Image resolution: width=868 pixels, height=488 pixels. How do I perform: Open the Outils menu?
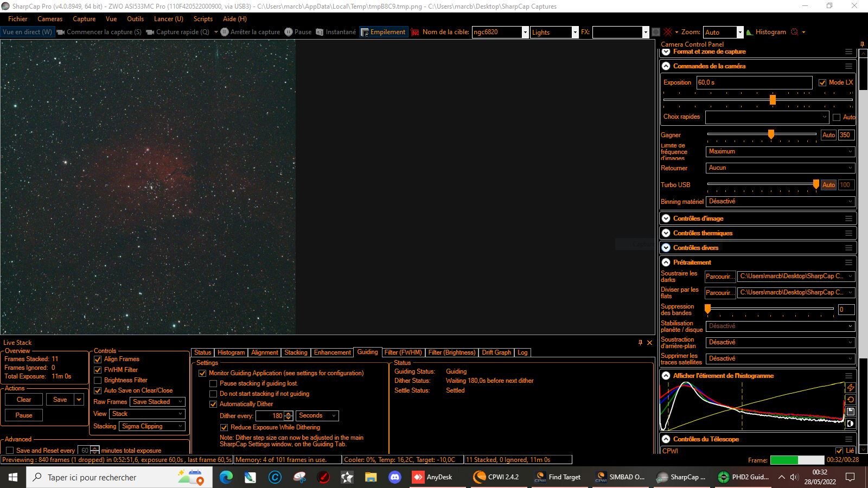pos(135,19)
